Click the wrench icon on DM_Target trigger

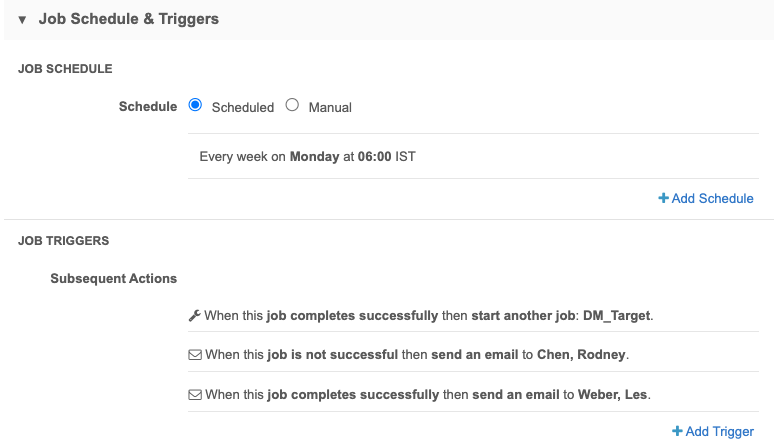(195, 315)
